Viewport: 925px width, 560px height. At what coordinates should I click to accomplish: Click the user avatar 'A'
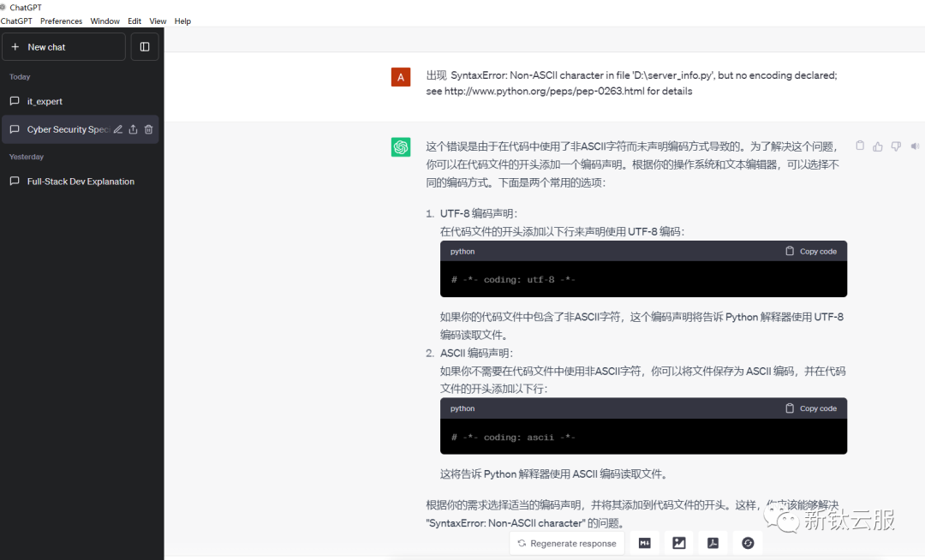coord(401,77)
